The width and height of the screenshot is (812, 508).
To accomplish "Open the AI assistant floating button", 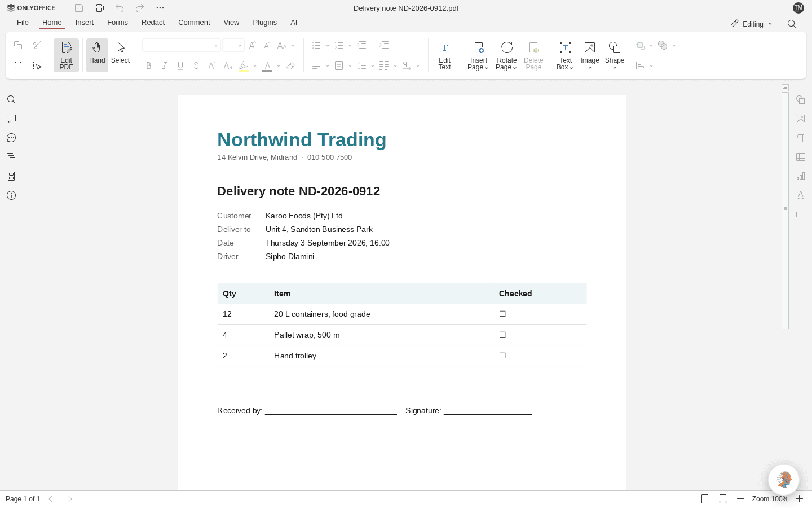I will [x=784, y=480].
